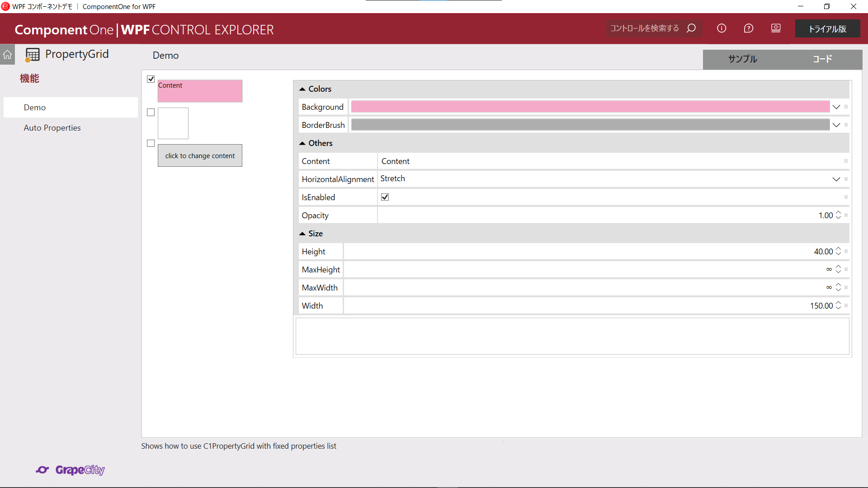Click the 機能 heading

[x=29, y=79]
